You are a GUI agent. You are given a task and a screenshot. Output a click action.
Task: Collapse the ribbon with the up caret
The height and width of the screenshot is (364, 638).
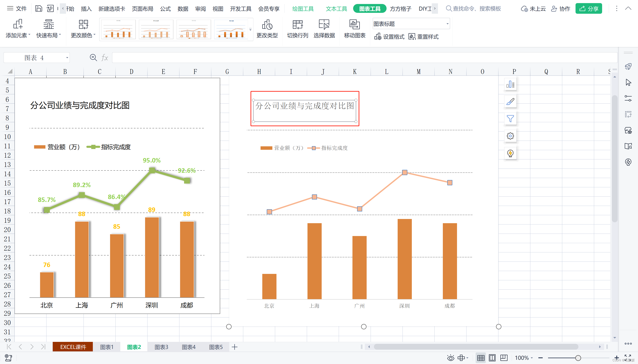[628, 8]
